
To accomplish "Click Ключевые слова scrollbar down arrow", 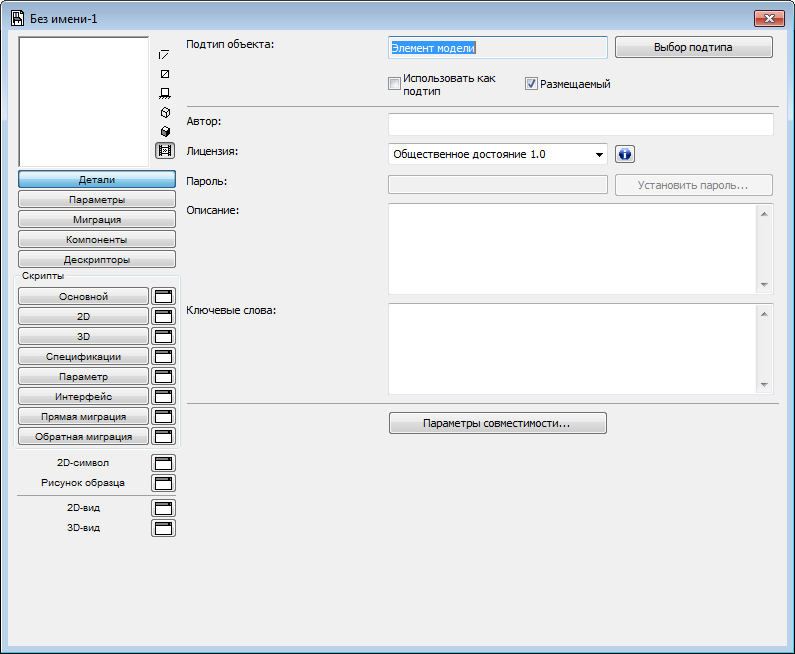I will click(x=765, y=385).
